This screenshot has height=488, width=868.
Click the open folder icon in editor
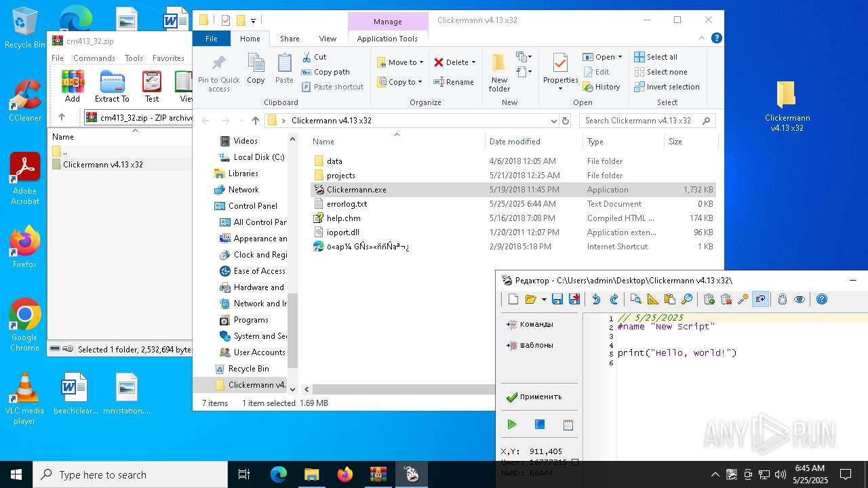(x=530, y=300)
